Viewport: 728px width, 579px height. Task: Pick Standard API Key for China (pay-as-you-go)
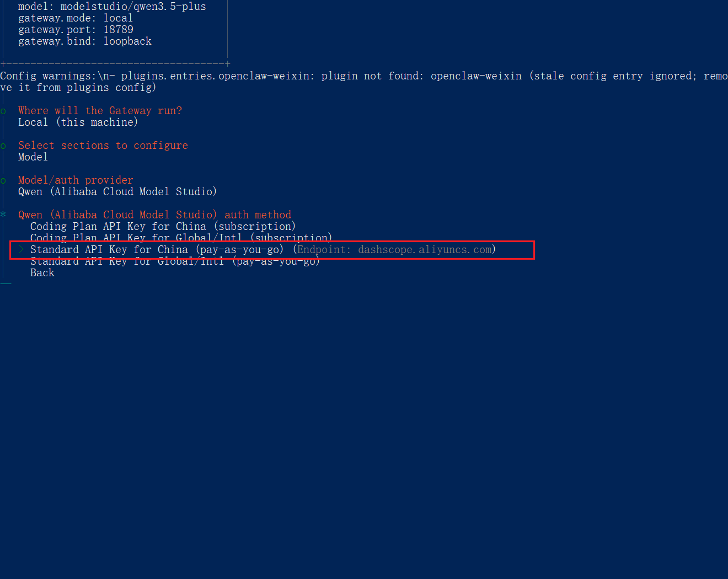[157, 250]
